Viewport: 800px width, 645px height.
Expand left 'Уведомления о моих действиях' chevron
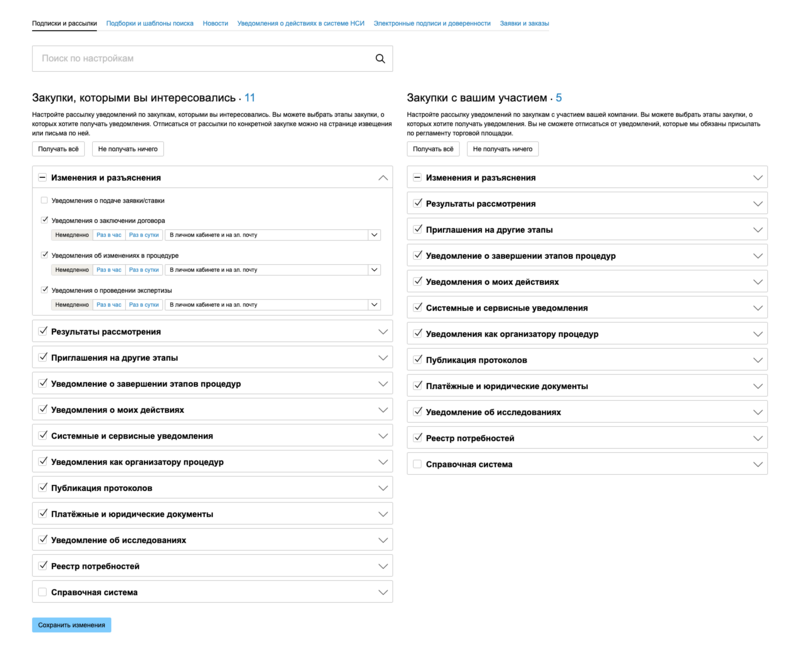(x=383, y=410)
